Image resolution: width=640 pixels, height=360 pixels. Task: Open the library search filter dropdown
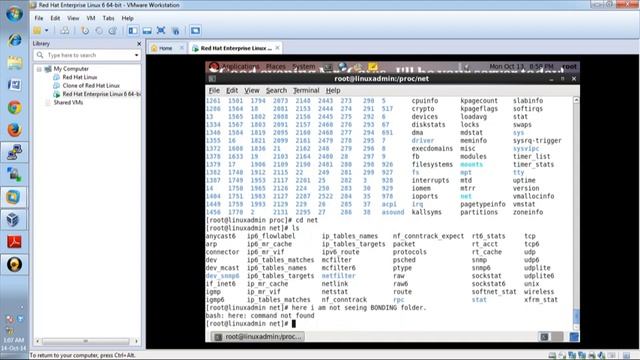(136, 55)
